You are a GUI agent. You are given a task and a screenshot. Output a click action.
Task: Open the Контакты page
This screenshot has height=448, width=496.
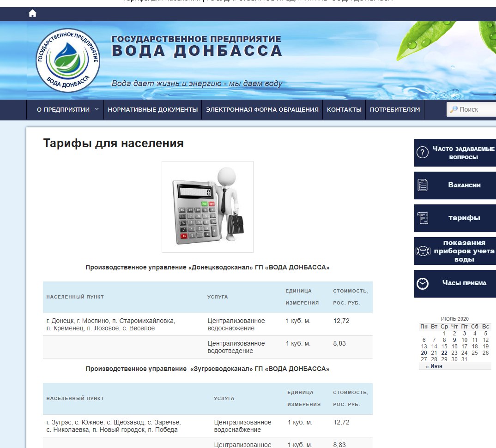click(x=344, y=110)
